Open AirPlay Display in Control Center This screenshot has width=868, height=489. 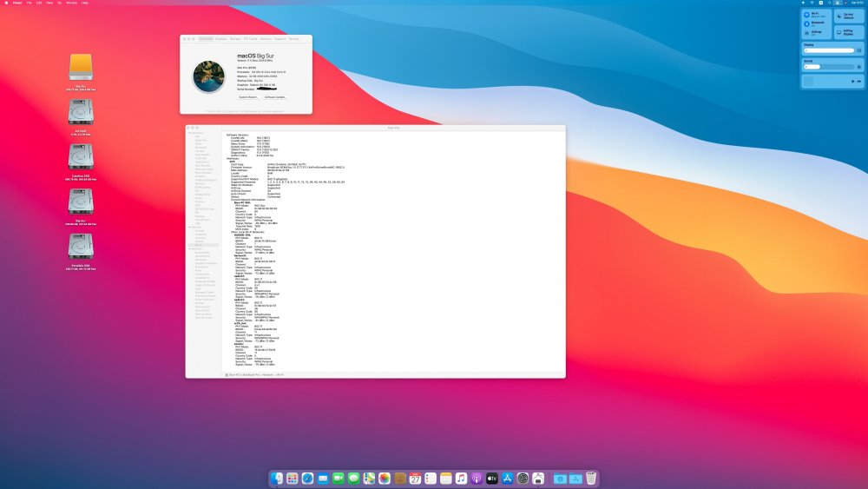tap(849, 32)
